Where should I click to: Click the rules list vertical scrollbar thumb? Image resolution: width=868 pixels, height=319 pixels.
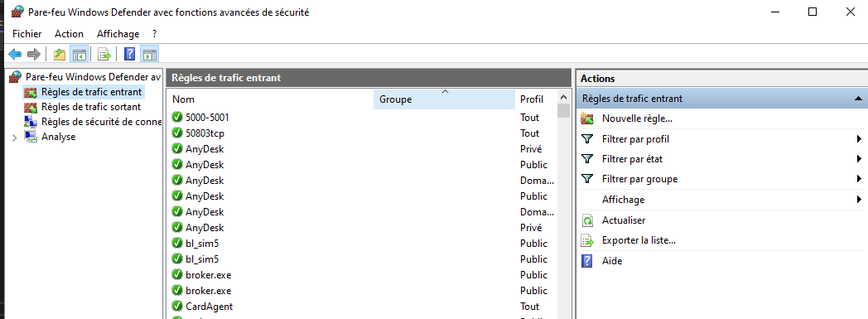point(563,110)
